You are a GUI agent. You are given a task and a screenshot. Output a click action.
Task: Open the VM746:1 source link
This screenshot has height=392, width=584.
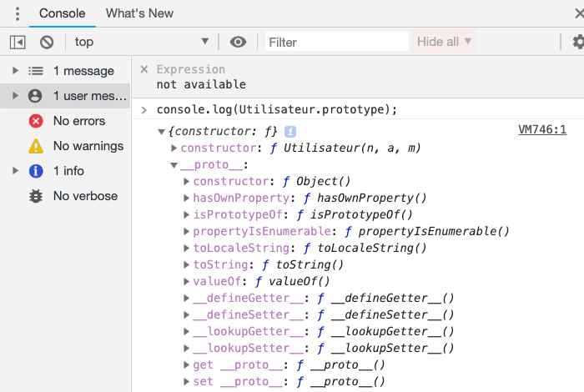pyautogui.click(x=541, y=130)
